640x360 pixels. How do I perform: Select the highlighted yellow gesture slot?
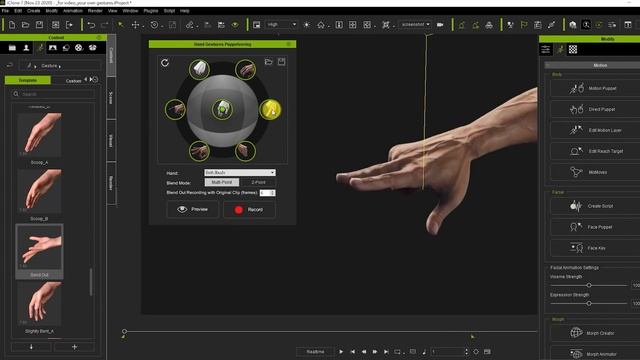(270, 109)
